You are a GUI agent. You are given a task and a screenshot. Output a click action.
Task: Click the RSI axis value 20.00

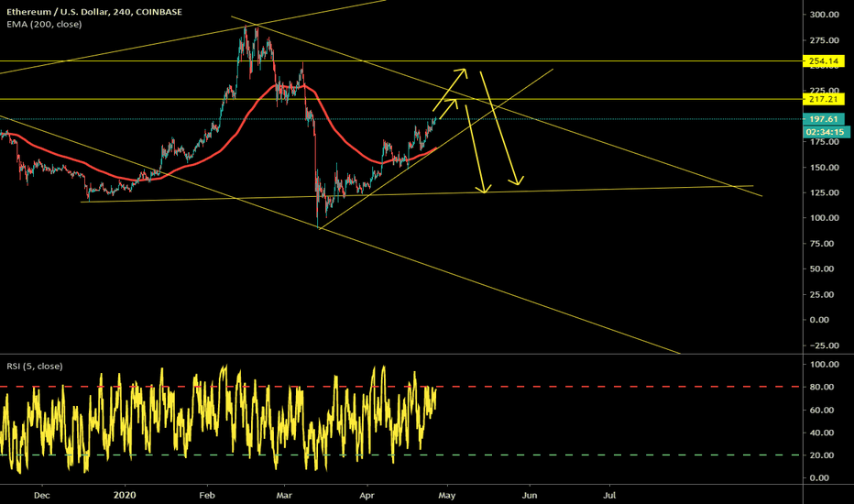[822, 455]
